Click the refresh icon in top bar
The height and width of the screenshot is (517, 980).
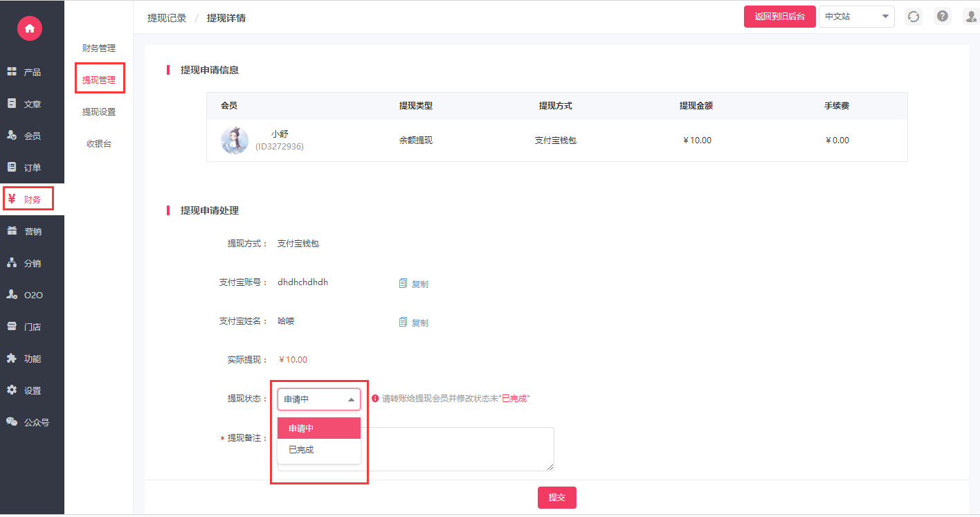914,17
